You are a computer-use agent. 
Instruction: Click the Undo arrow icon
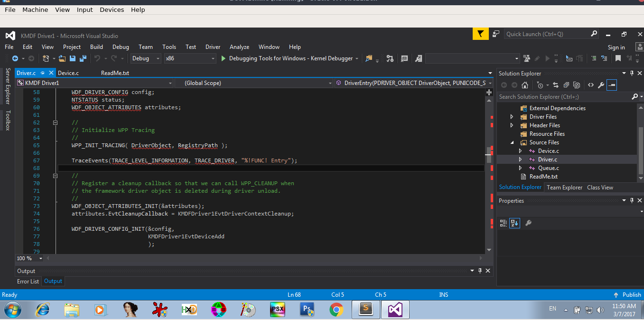[97, 58]
